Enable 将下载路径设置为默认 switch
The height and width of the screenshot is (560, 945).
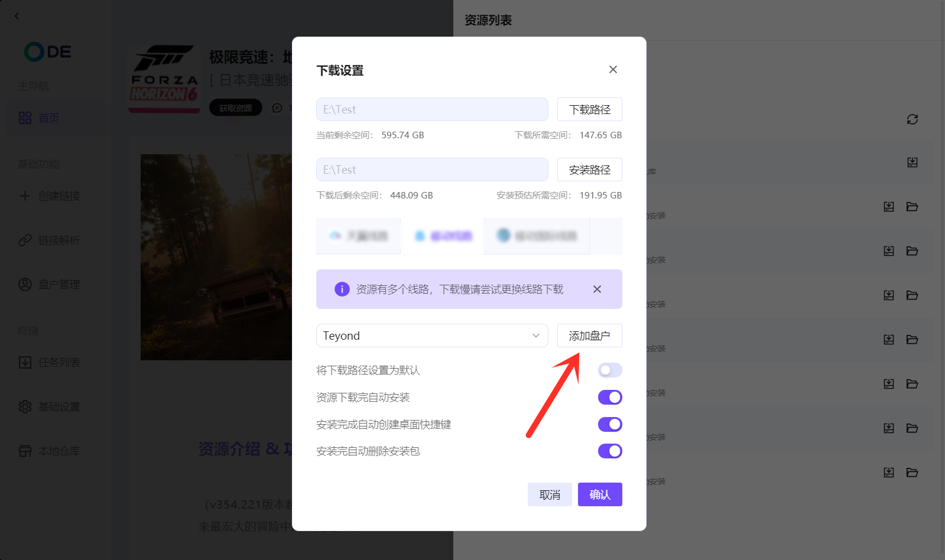tap(610, 370)
